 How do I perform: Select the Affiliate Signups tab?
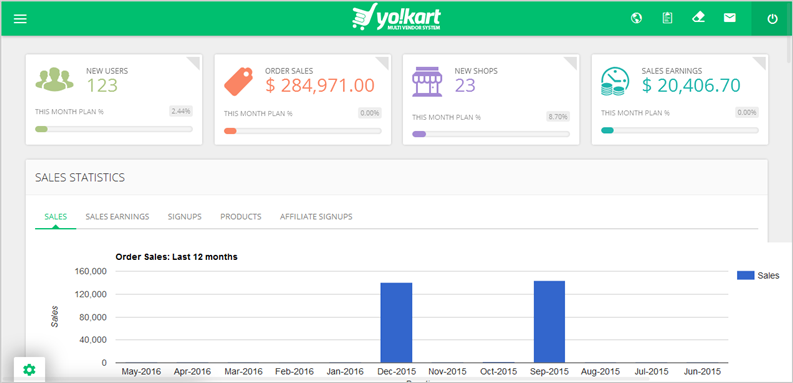tap(316, 217)
